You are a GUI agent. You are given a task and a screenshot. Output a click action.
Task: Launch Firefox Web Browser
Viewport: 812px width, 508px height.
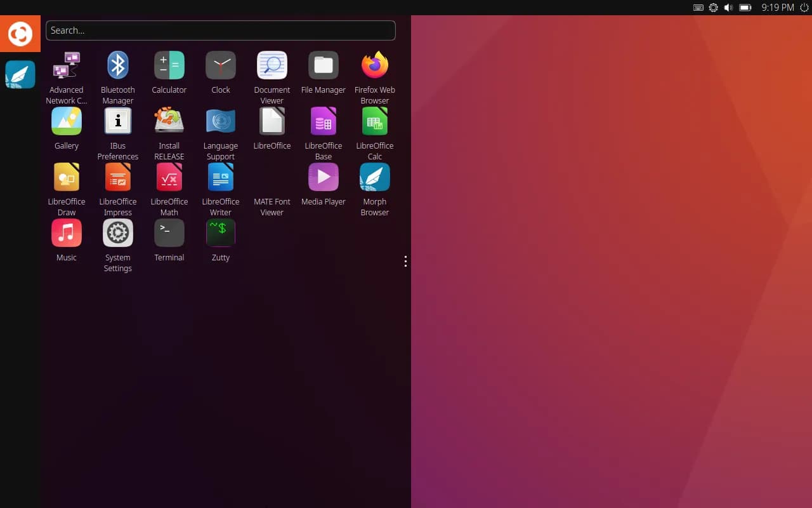click(x=374, y=65)
